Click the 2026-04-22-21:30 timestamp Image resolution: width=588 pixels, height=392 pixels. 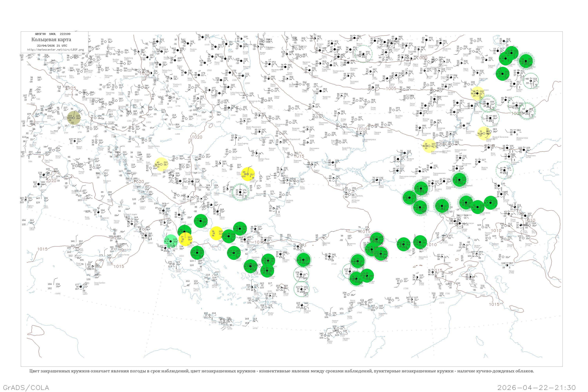click(x=536, y=387)
